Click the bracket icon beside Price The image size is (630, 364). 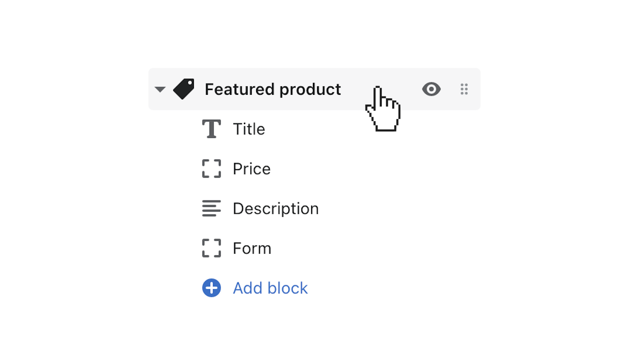[x=211, y=168]
